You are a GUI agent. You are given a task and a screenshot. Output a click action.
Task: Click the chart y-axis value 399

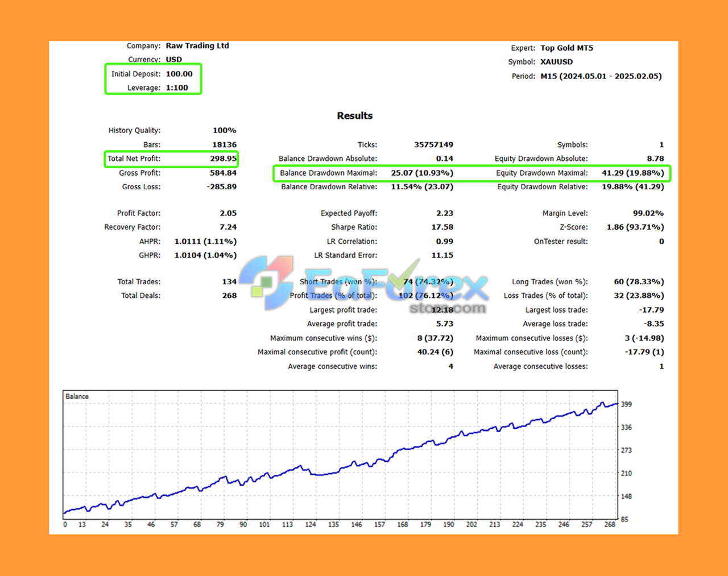coord(626,404)
